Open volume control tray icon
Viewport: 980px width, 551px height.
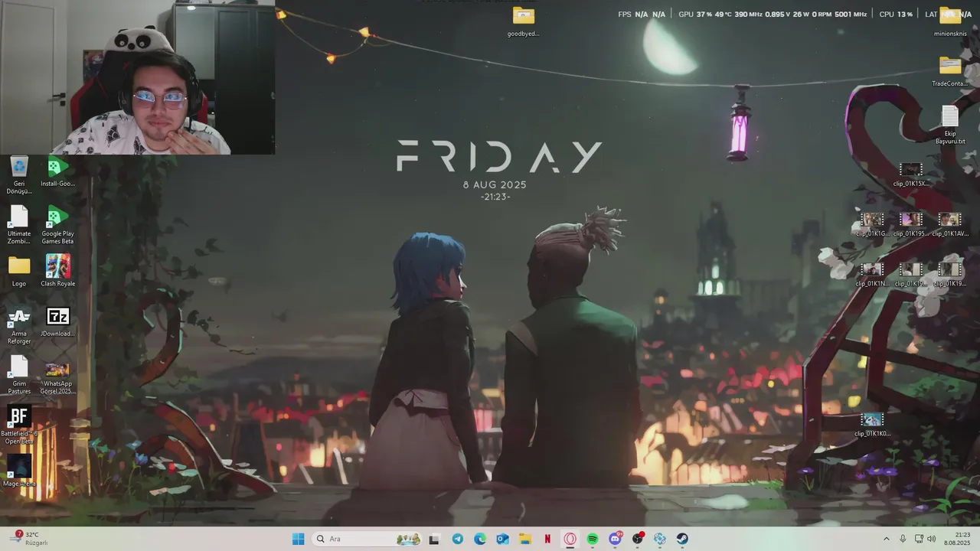(x=932, y=539)
